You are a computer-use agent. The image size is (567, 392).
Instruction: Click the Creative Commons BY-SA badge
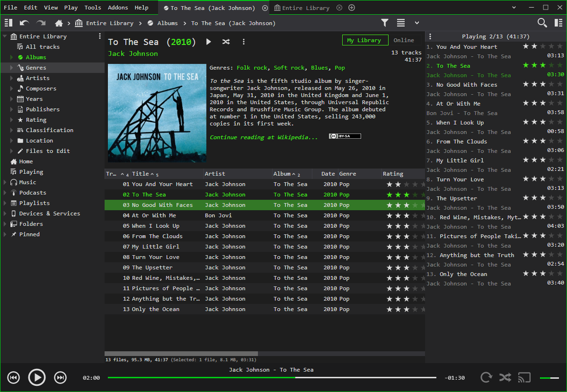click(345, 136)
